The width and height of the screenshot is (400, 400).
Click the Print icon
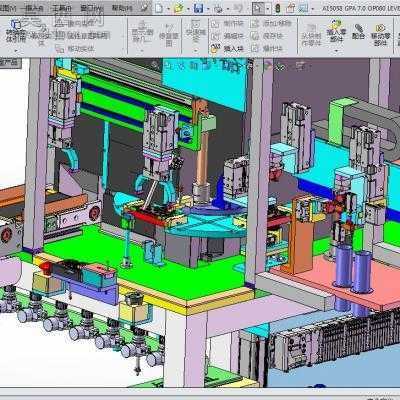(218, 9)
